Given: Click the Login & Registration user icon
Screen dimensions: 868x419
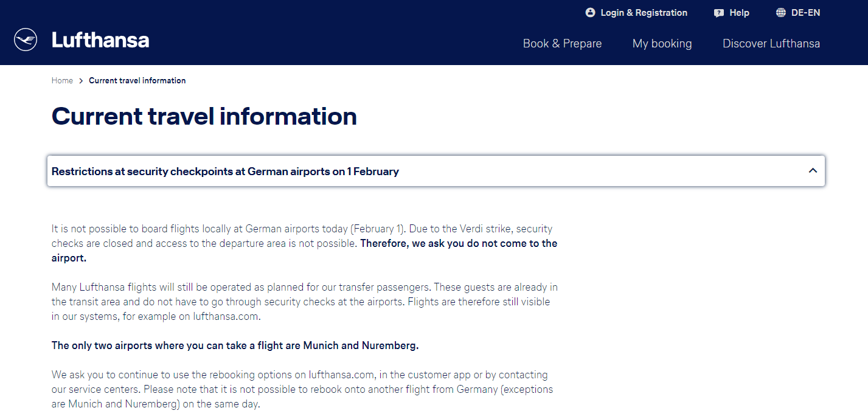Looking at the screenshot, I should (x=590, y=13).
